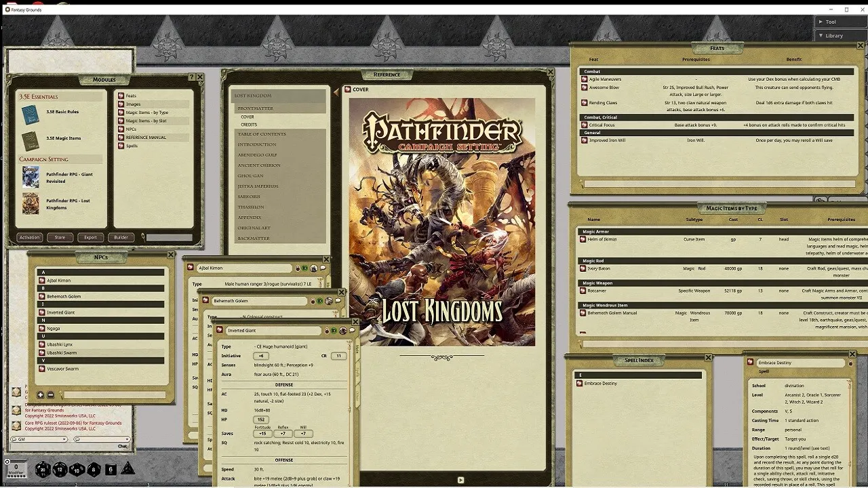Click the Modifier box beside the dice
This screenshot has width=868, height=488.
[16, 468]
